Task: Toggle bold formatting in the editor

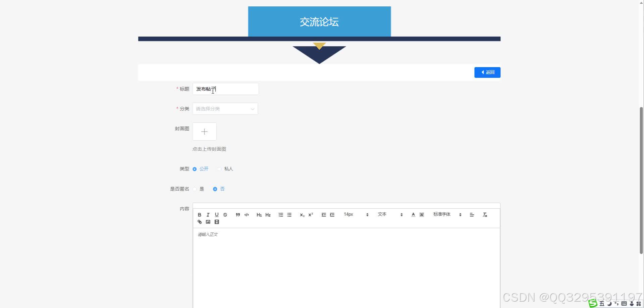Action: (200, 214)
